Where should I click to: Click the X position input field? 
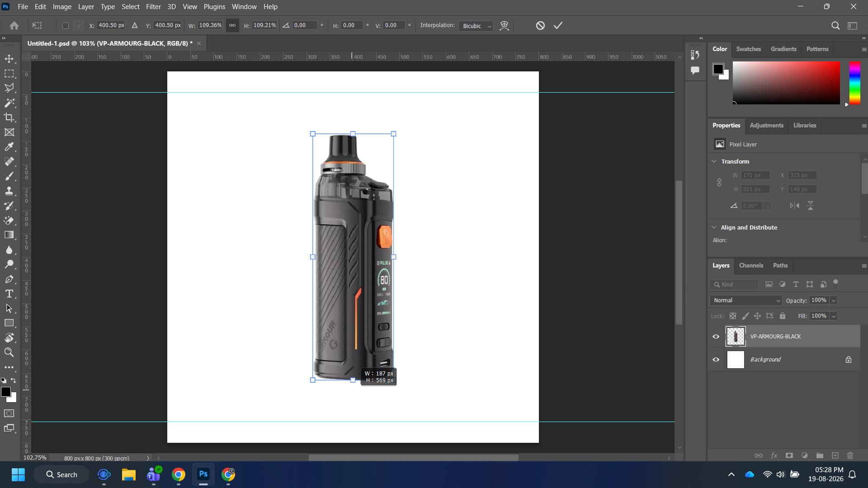pos(111,25)
